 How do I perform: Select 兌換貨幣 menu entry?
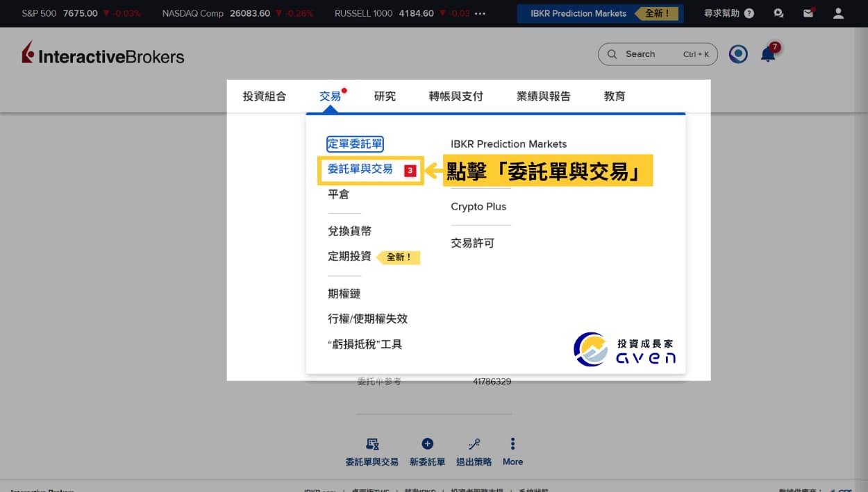349,231
